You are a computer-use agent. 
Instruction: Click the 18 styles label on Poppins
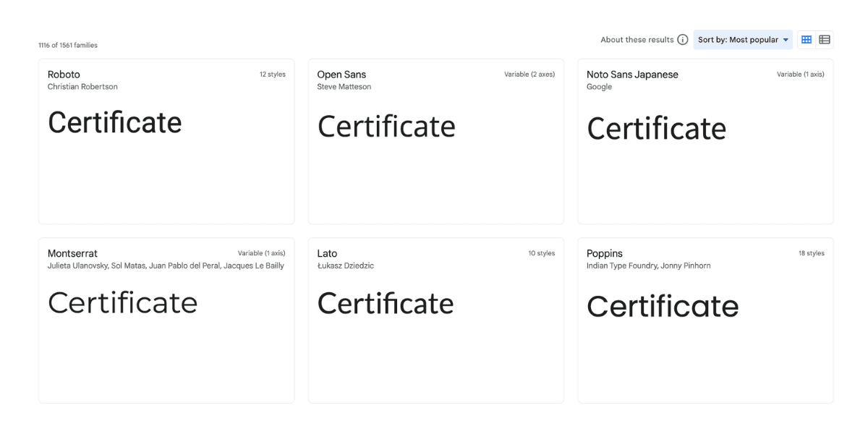click(x=812, y=253)
